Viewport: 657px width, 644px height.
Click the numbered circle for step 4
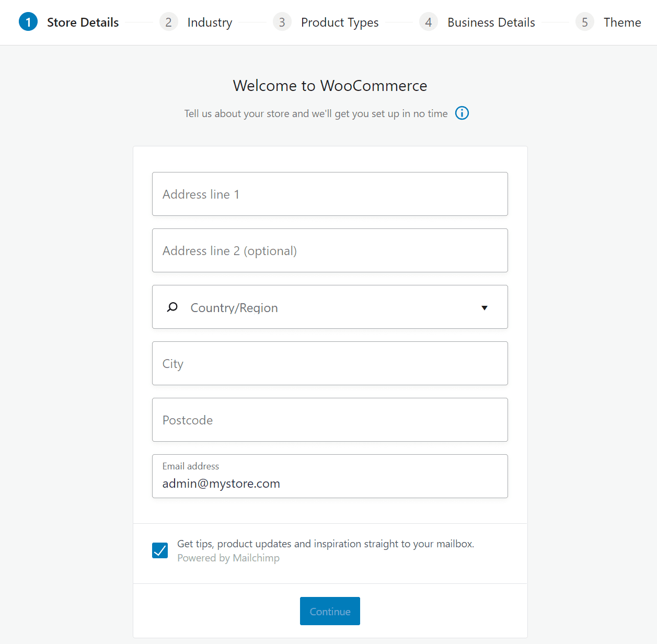(x=429, y=21)
